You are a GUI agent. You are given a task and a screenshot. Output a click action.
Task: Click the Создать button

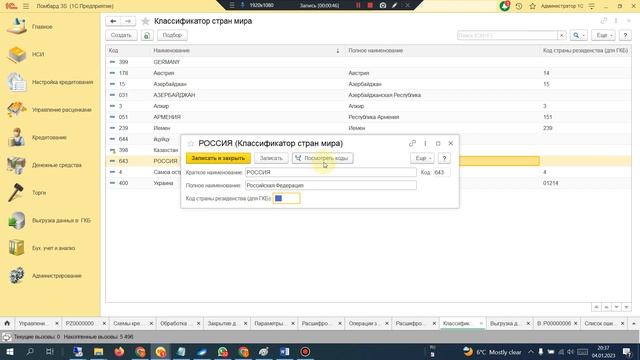(x=121, y=36)
